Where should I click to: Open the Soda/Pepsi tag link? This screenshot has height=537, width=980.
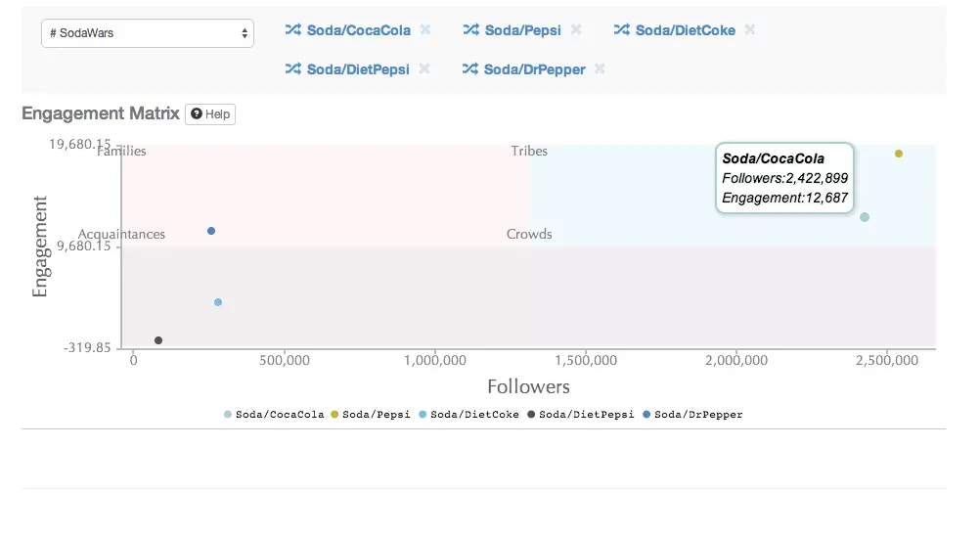[x=522, y=30]
